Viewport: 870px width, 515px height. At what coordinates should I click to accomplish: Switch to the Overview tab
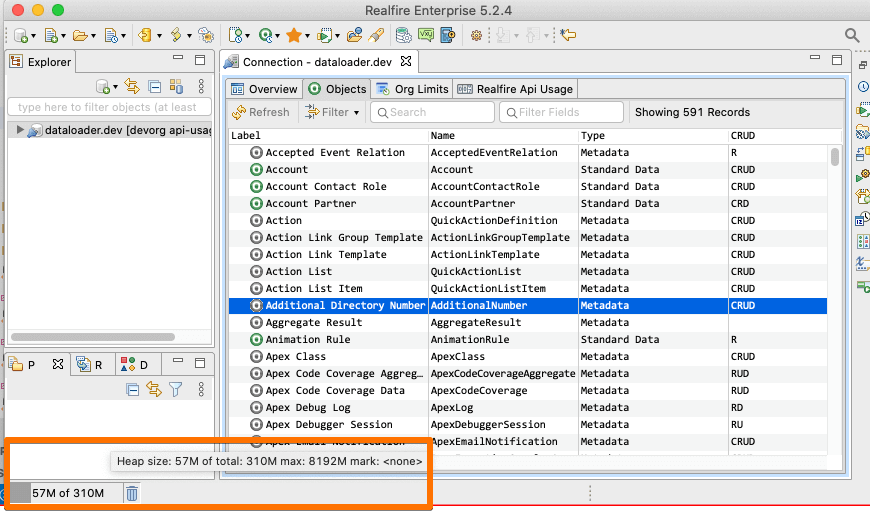coord(264,89)
